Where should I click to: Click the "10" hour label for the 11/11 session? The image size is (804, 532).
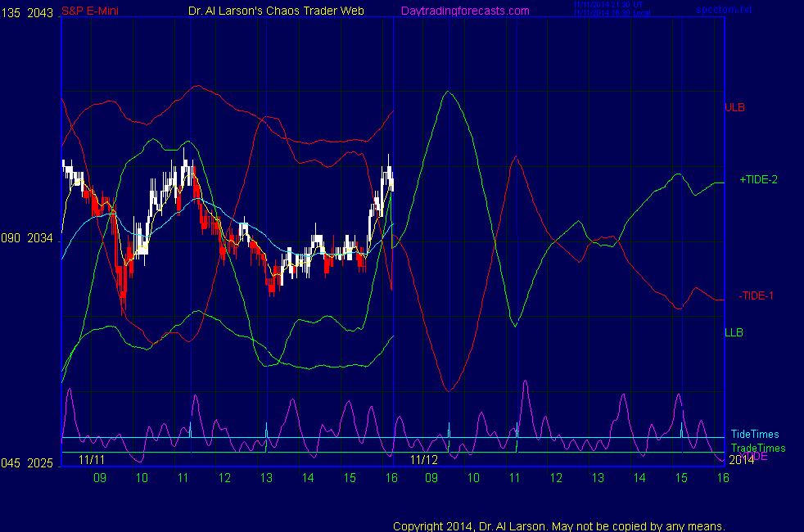(x=142, y=478)
